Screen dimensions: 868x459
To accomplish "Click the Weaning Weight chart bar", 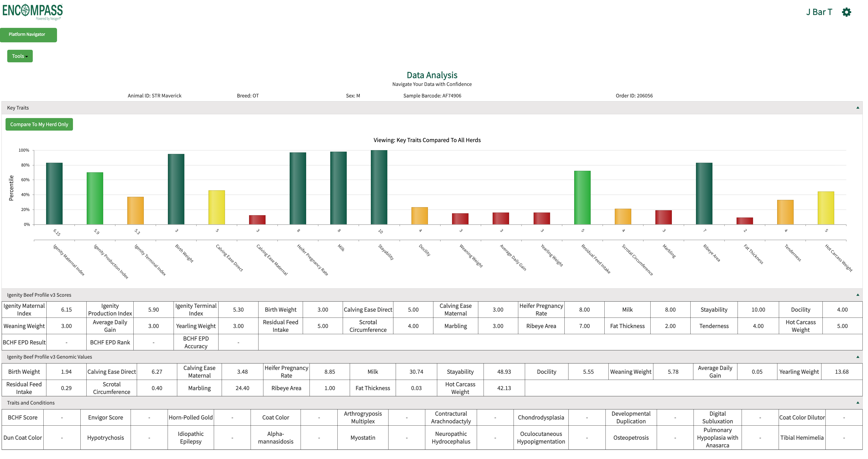I will click(x=460, y=219).
